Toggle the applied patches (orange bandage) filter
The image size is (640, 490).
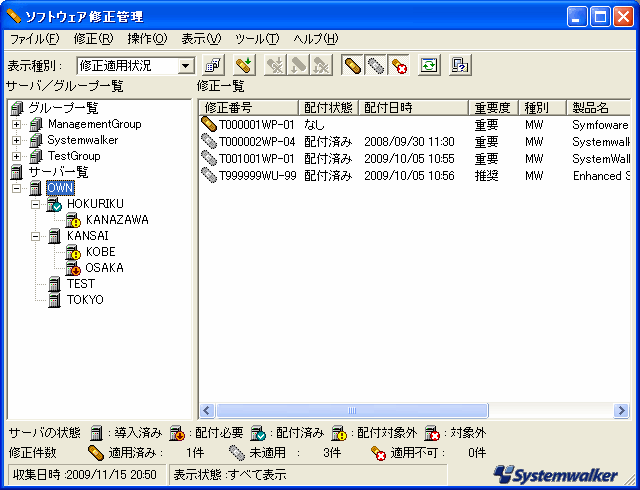tap(353, 65)
